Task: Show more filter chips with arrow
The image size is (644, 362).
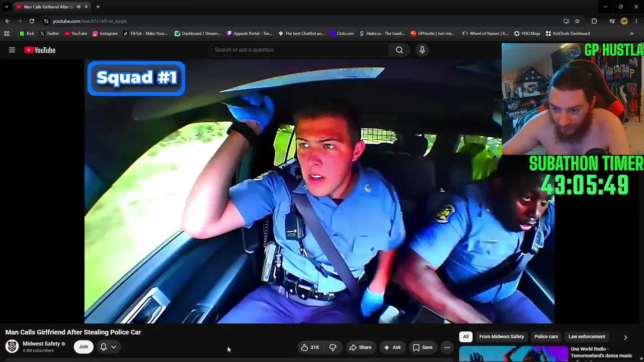Action: [x=625, y=337]
